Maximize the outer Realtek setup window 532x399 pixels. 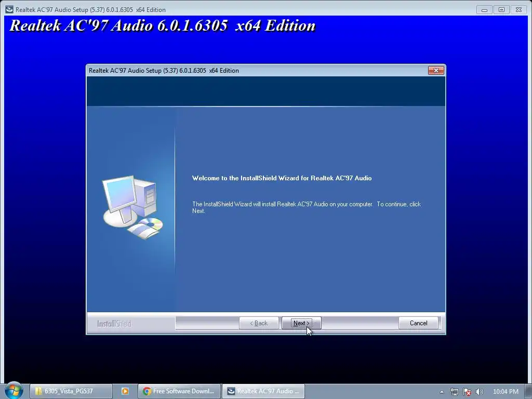point(501,10)
